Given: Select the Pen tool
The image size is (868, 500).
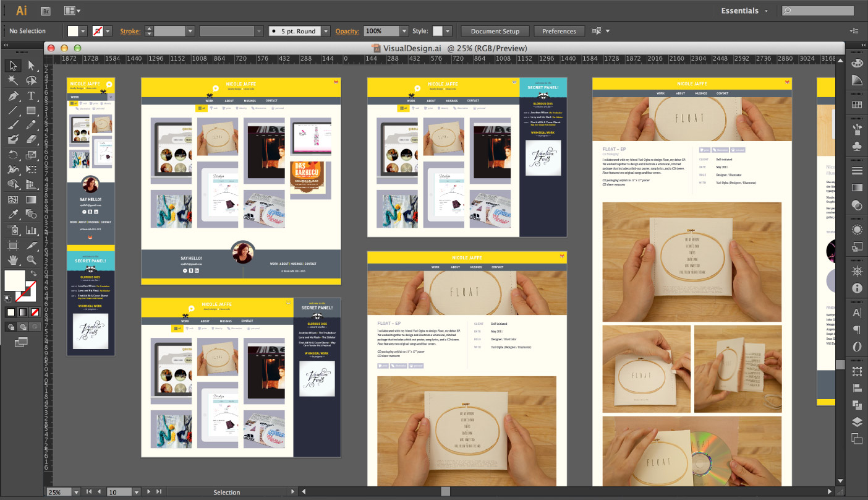Looking at the screenshot, I should (13, 96).
